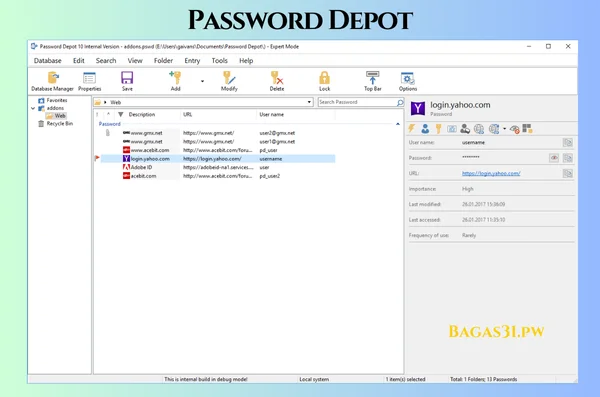
Task: Open the Help menu
Action: pos(246,60)
